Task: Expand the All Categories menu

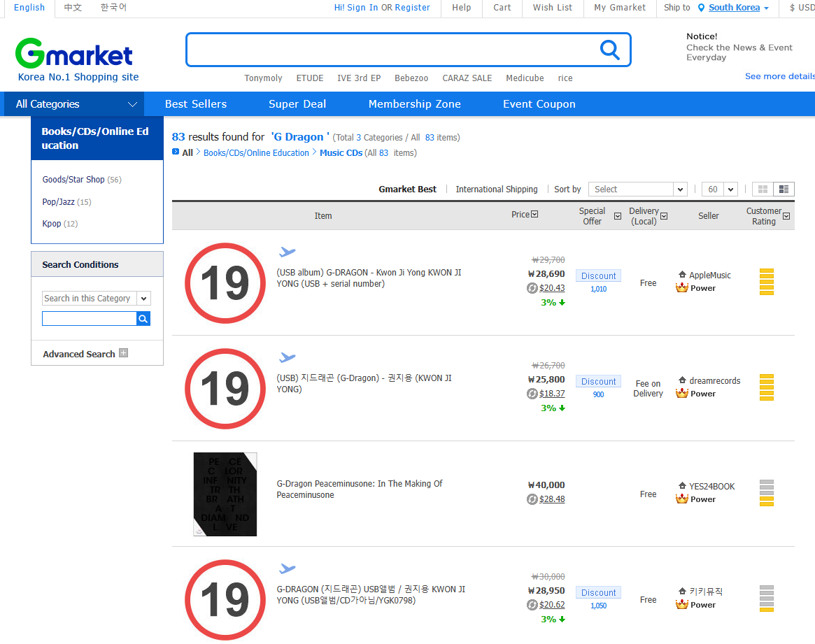Action: click(76, 104)
